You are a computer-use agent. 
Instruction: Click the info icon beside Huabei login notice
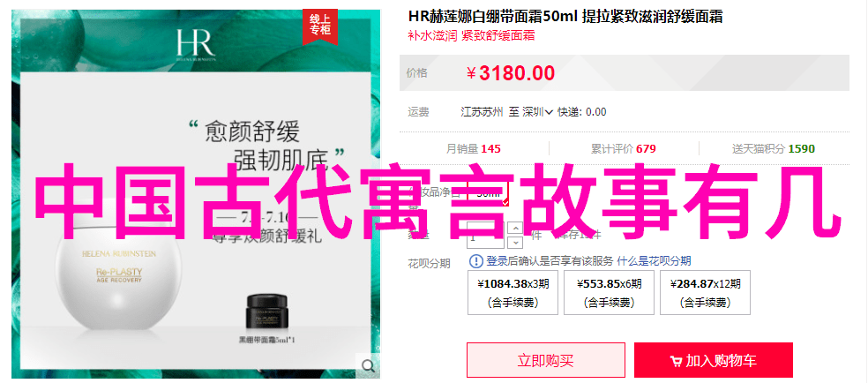pyautogui.click(x=476, y=260)
